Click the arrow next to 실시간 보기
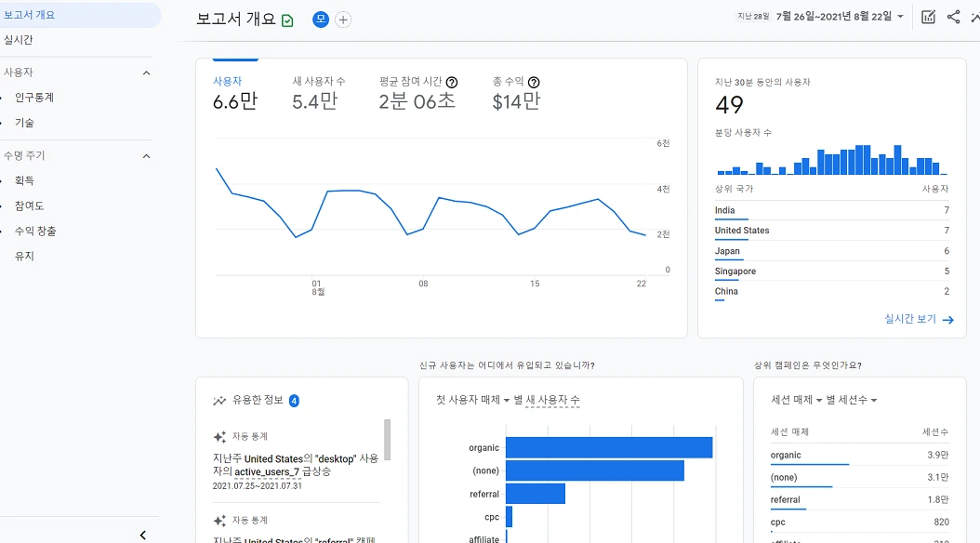Screen dimensions: 980x543 pyautogui.click(x=948, y=320)
